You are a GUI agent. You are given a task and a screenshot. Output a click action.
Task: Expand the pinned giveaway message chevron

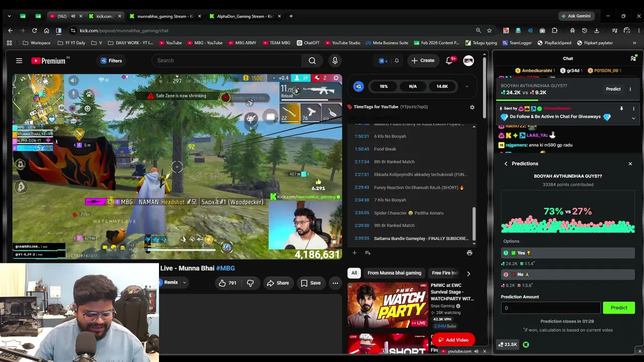click(x=633, y=118)
